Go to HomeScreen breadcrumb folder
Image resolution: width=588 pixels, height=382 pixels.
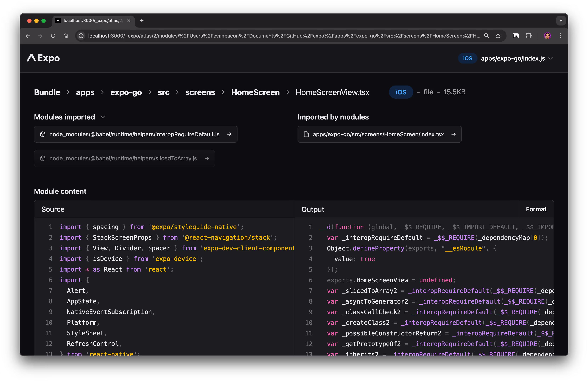pos(255,92)
